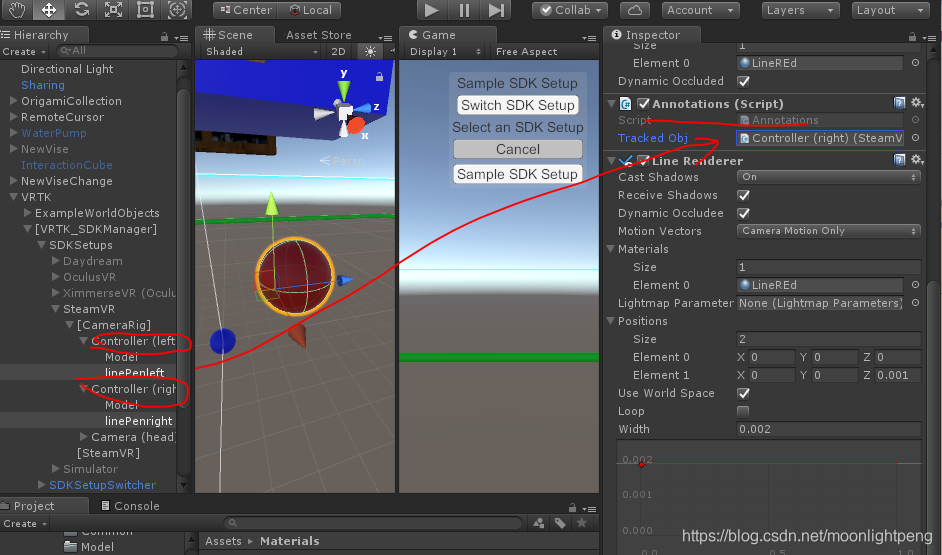Click the Width input field
The image size is (942, 555).
(x=828, y=429)
